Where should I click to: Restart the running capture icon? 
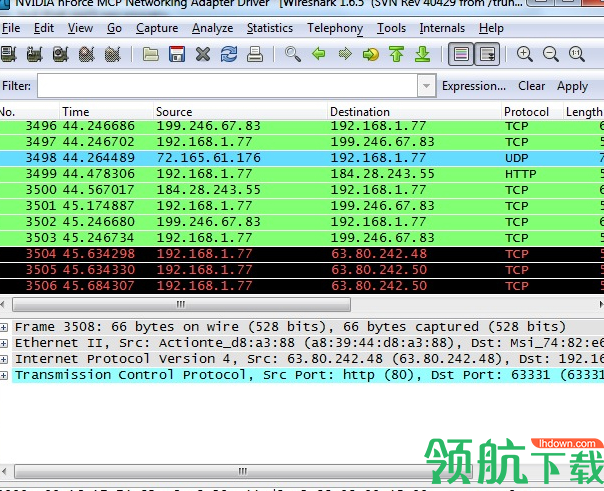click(x=112, y=54)
